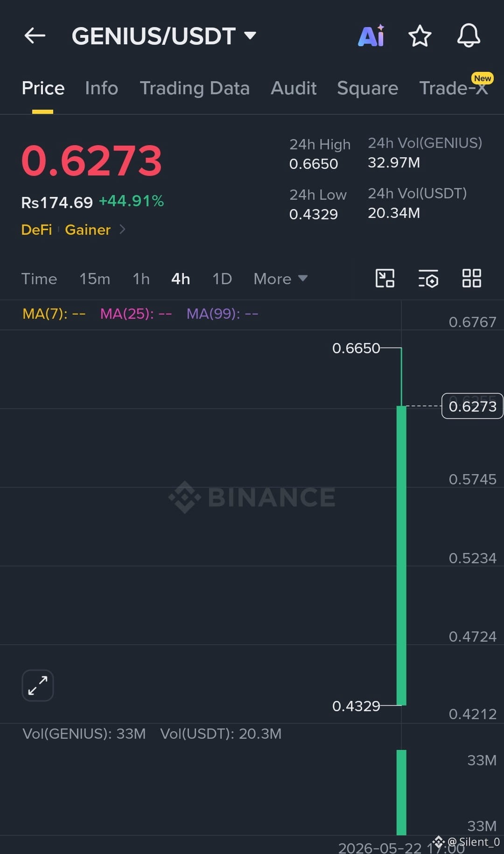Click the MA(7) indicator label

(x=54, y=314)
